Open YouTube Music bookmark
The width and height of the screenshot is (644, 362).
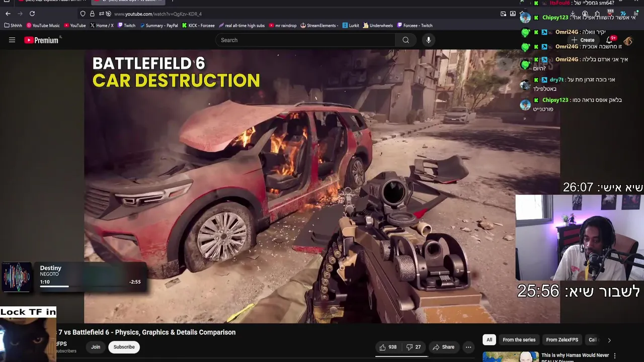point(43,26)
